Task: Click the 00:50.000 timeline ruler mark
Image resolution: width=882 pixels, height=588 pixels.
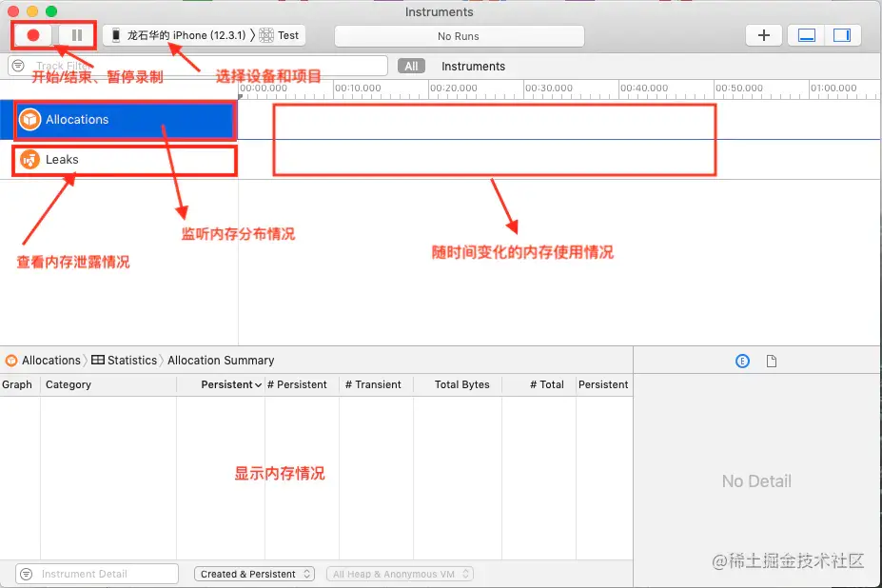Action: click(739, 88)
